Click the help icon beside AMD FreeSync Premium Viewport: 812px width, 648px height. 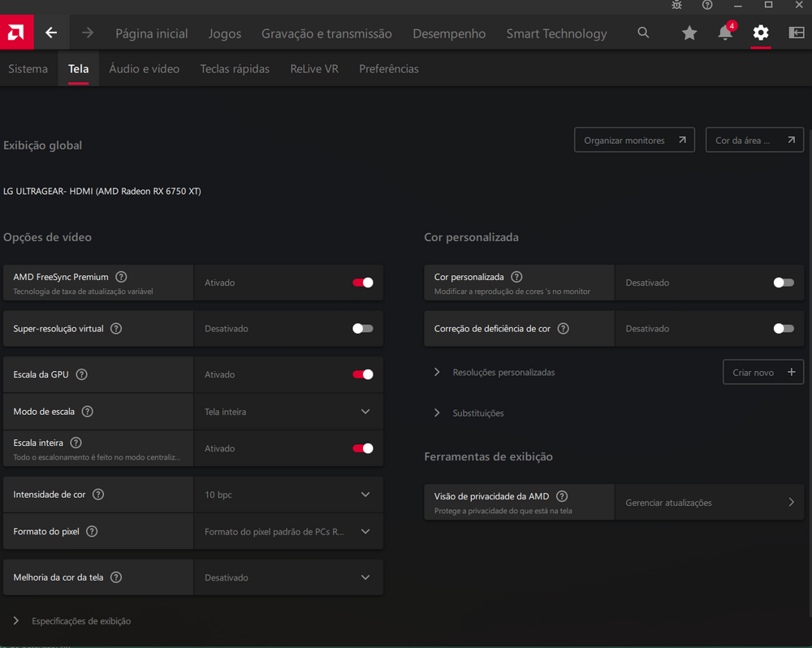point(121,277)
